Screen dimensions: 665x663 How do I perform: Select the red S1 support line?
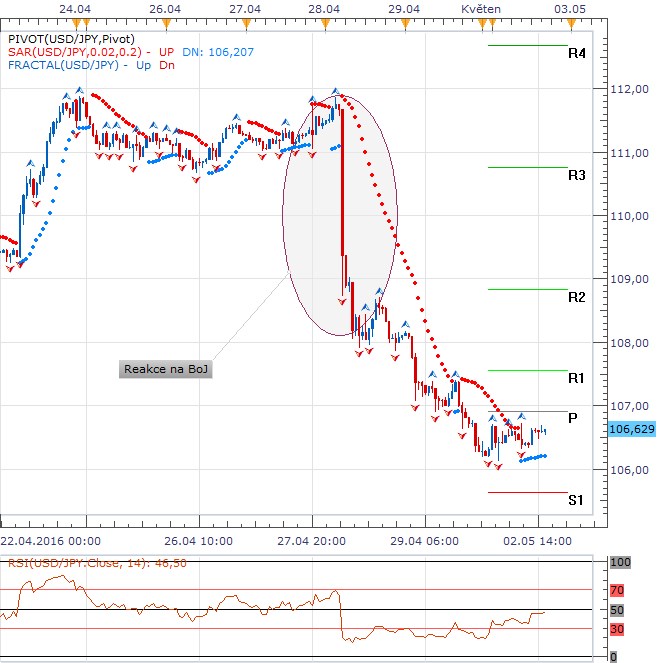pos(527,492)
